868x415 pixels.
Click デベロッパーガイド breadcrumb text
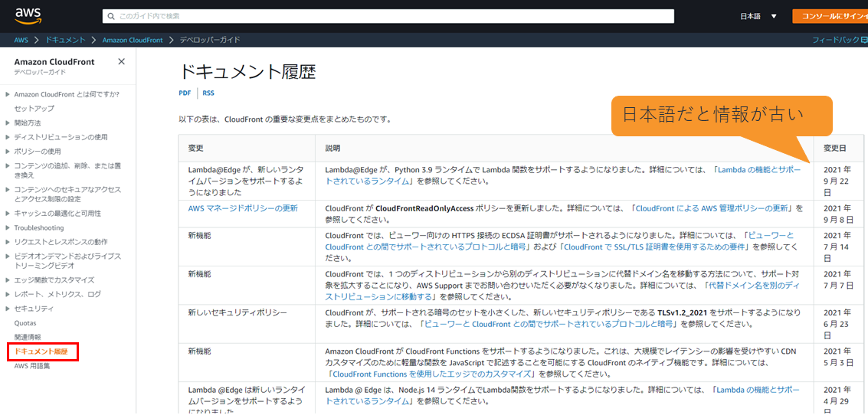point(211,40)
